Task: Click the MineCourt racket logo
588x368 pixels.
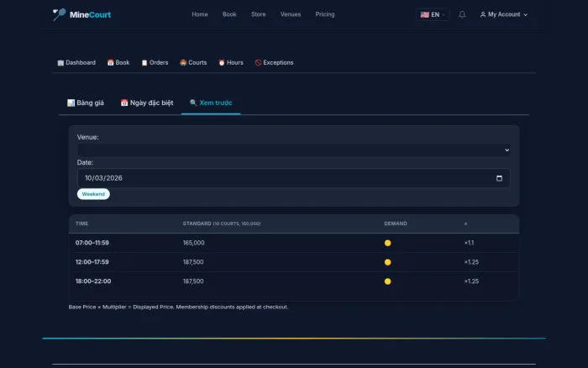Action: coord(59,14)
